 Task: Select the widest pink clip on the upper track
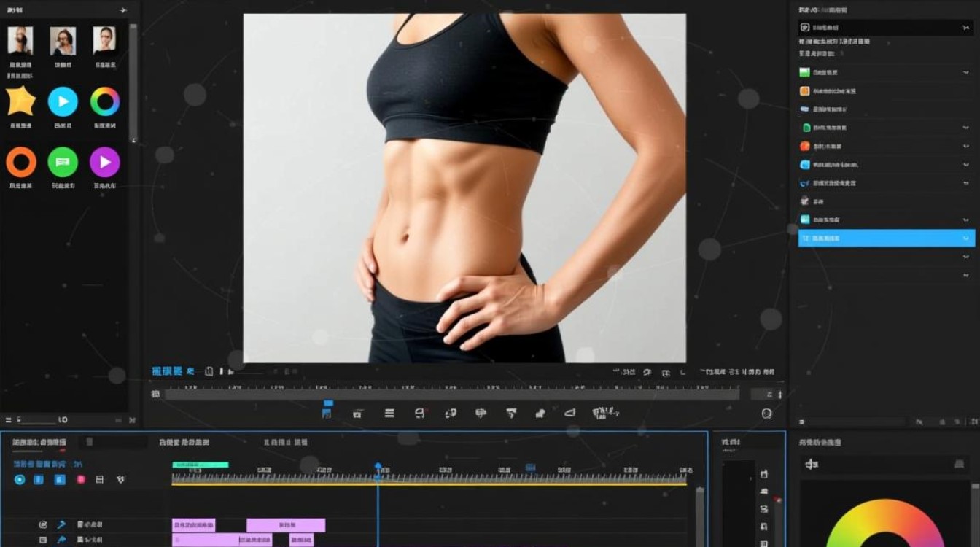[286, 525]
